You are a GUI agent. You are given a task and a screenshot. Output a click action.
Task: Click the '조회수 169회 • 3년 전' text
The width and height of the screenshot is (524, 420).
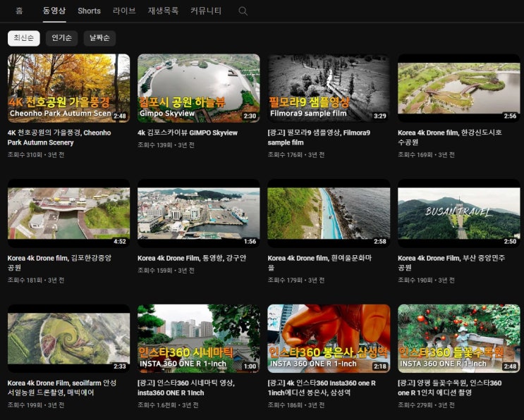[x=426, y=155]
